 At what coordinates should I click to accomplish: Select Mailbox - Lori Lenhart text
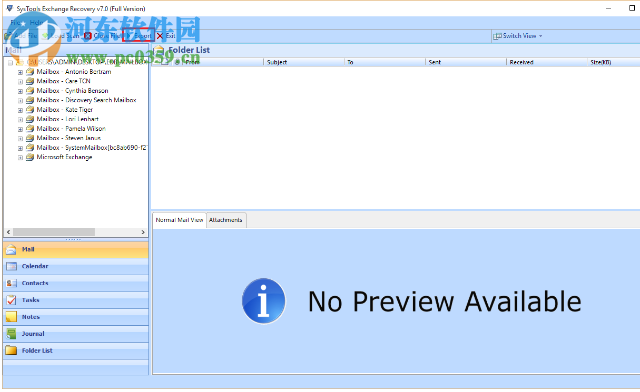(x=68, y=119)
